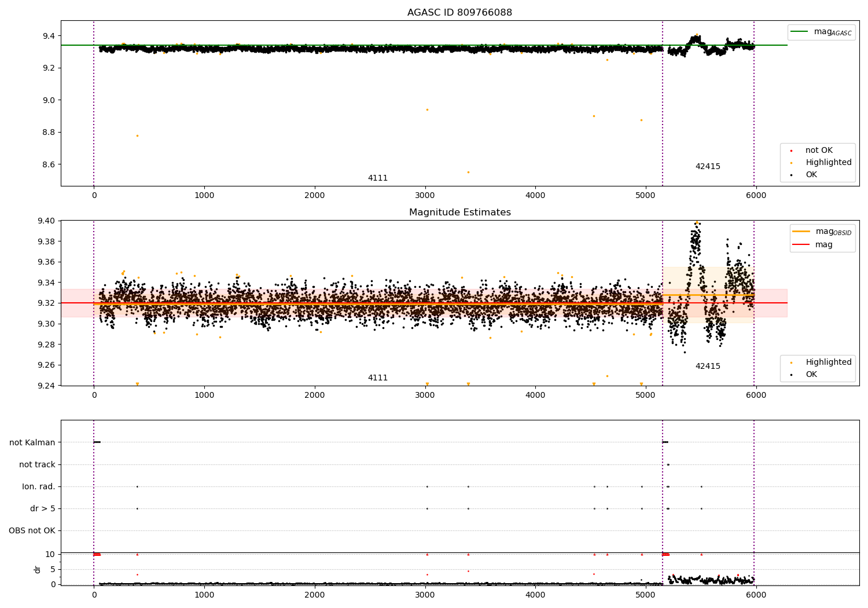This screenshot has width=868, height=608.
Task: Click the '9.40' tick on middle plot
Action: click(x=46, y=221)
